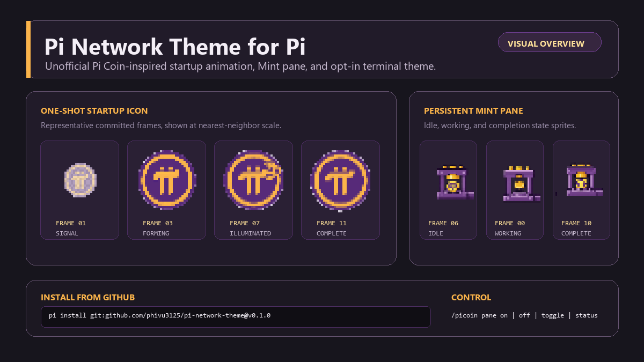The image size is (644, 362).
Task: Click the FRAME 11 label
Action: (x=332, y=223)
